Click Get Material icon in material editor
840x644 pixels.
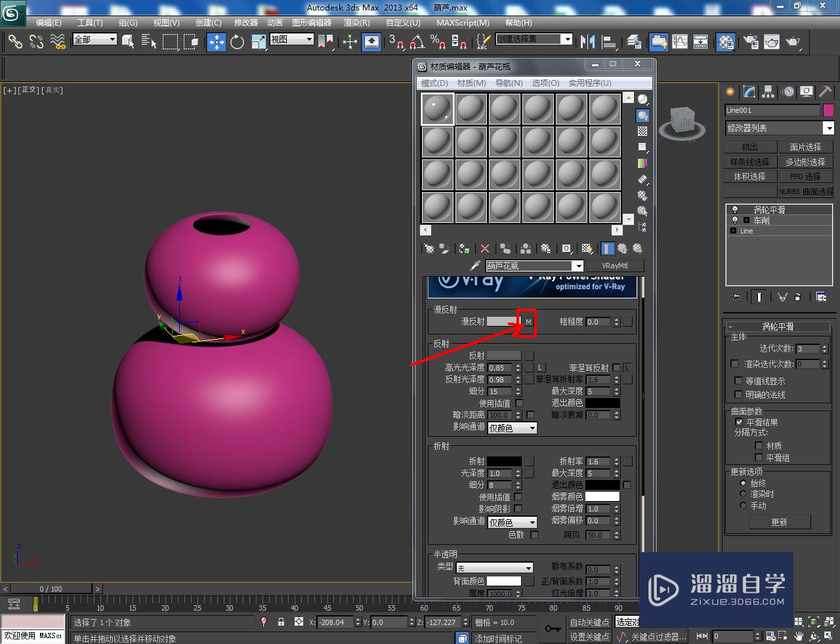click(429, 249)
